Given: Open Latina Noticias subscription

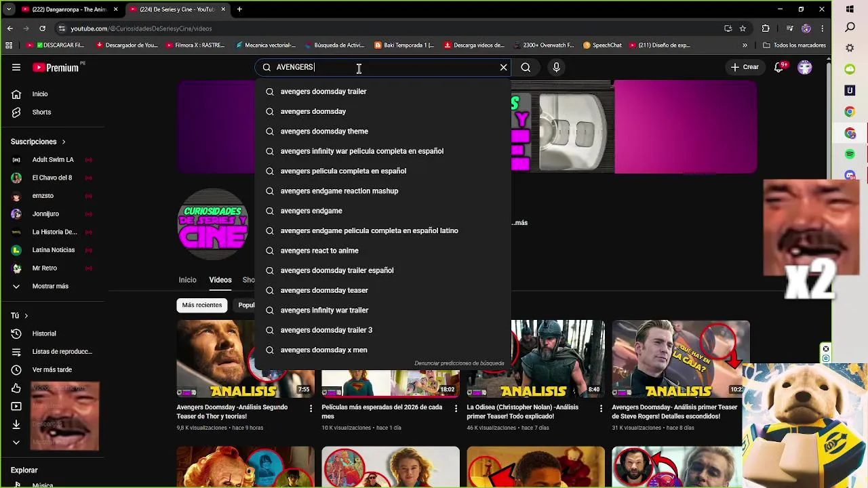Looking at the screenshot, I should tap(52, 250).
